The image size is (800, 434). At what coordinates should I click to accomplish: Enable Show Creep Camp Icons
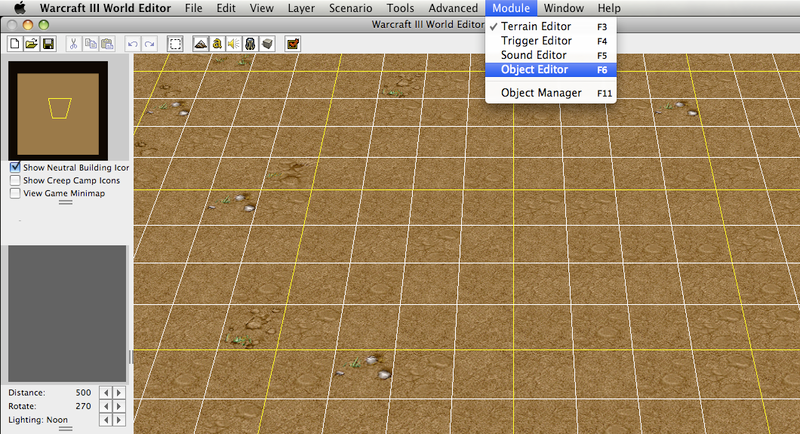click(15, 181)
